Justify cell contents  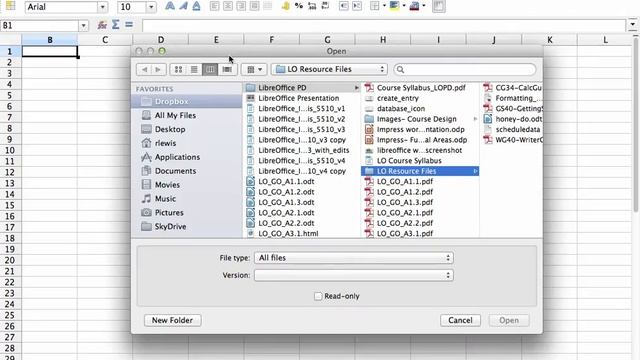(254, 6)
